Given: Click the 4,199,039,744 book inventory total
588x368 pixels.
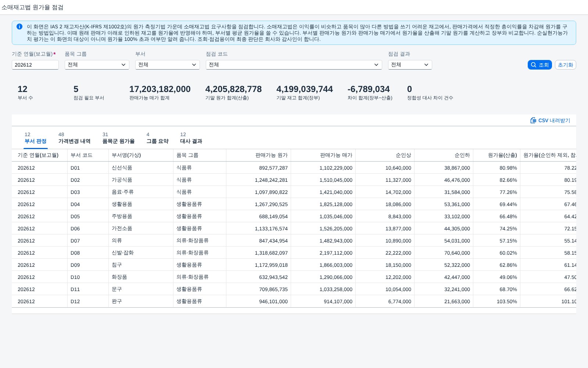Looking at the screenshot, I should [305, 89].
